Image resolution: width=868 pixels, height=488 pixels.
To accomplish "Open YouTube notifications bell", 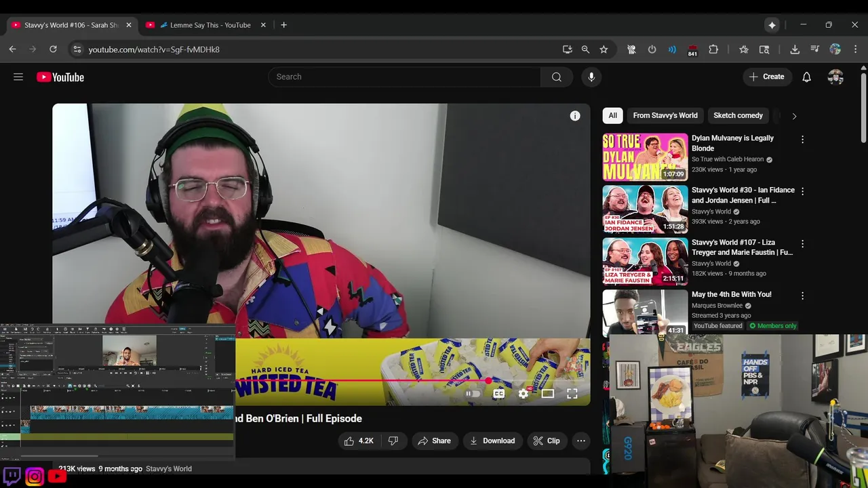I will pos(806,77).
